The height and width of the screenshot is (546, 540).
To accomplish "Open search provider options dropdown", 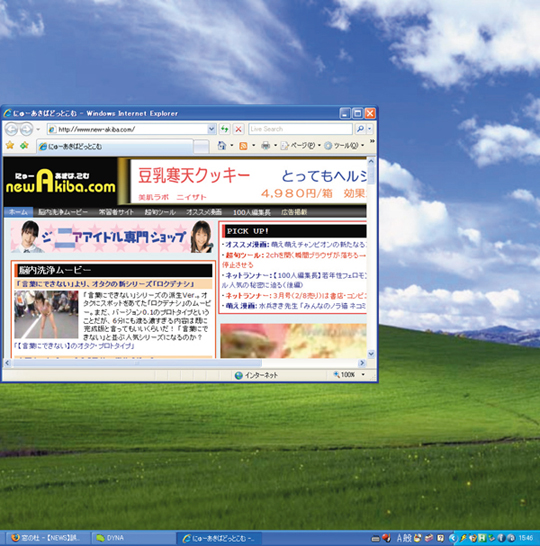I will coord(369,129).
